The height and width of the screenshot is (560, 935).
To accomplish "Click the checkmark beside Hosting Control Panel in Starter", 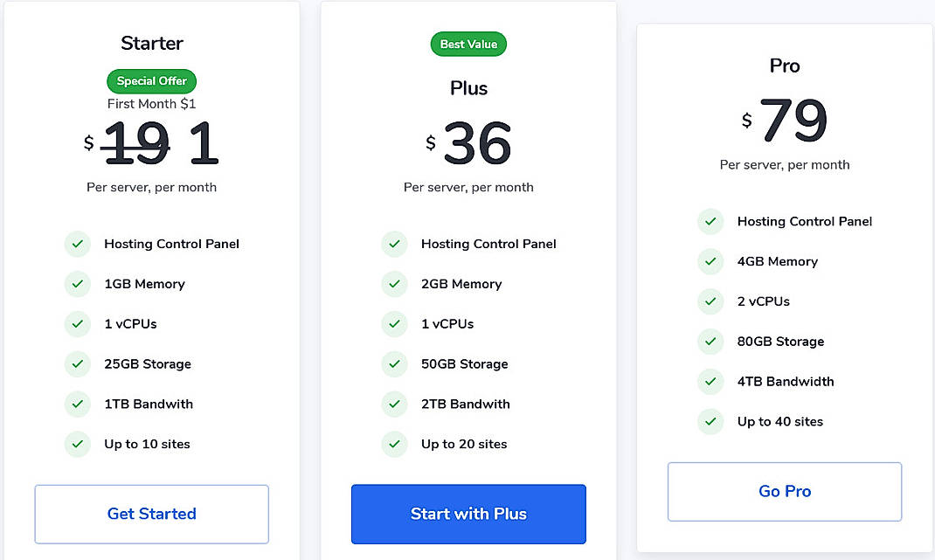I will tap(77, 244).
